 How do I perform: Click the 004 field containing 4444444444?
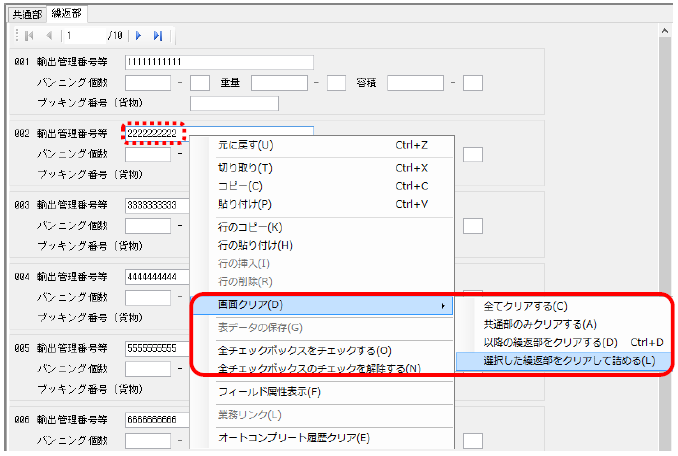click(x=157, y=277)
